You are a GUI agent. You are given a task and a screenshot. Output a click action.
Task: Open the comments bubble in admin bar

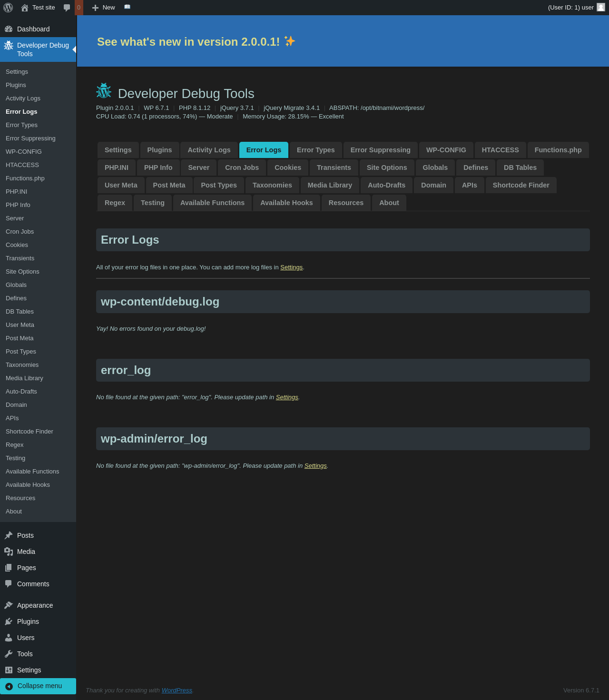67,8
